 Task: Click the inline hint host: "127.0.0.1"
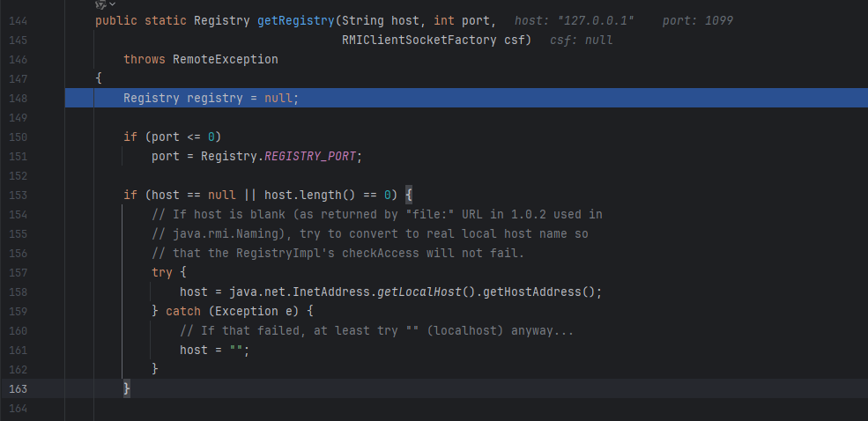tap(574, 20)
